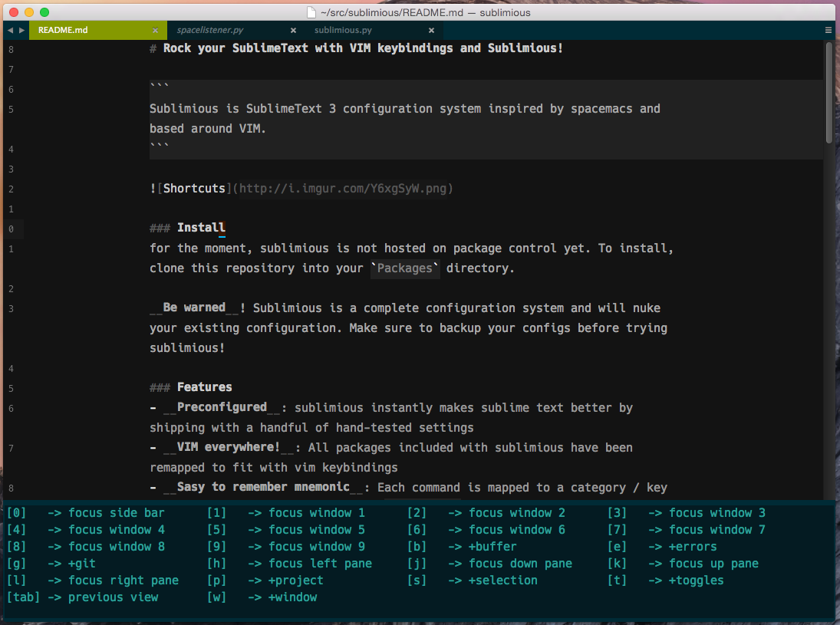Click the '[p] -> +project' entry
This screenshot has width=840, height=625.
click(x=265, y=581)
